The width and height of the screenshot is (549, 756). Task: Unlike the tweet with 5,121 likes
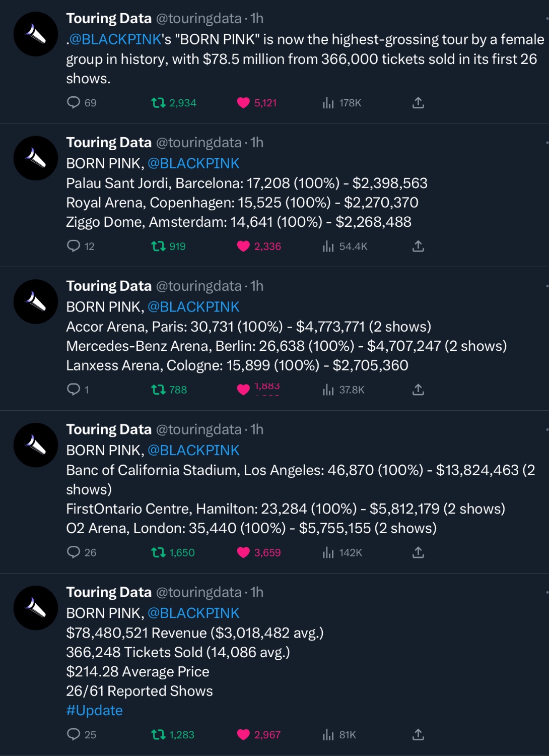[x=257, y=103]
